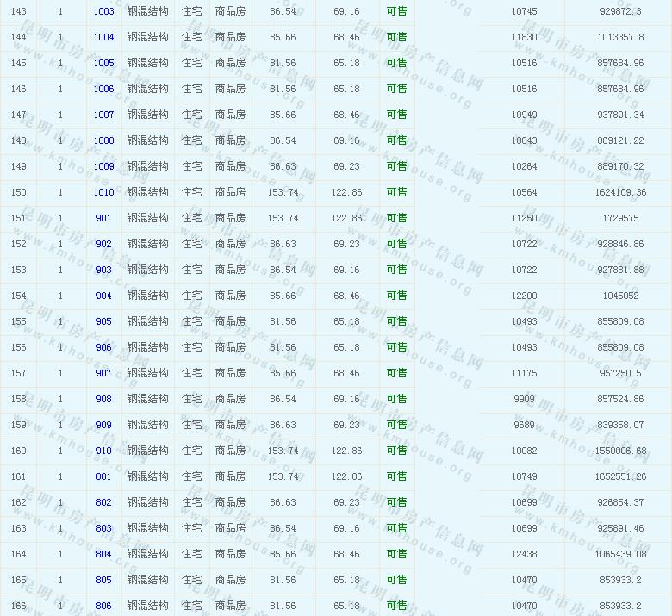
Task: View room 804 details
Action: [103, 555]
